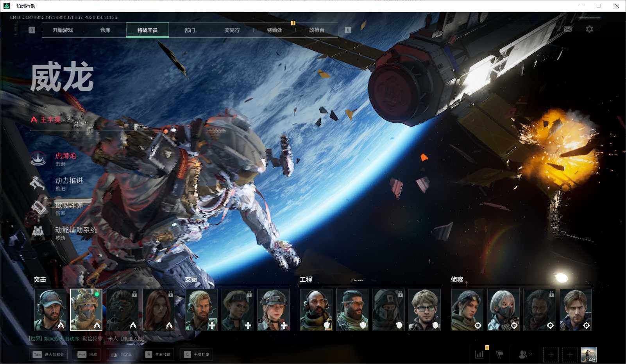The width and height of the screenshot is (626, 364).
Task: Open the stats bar chart icon
Action: 479,354
